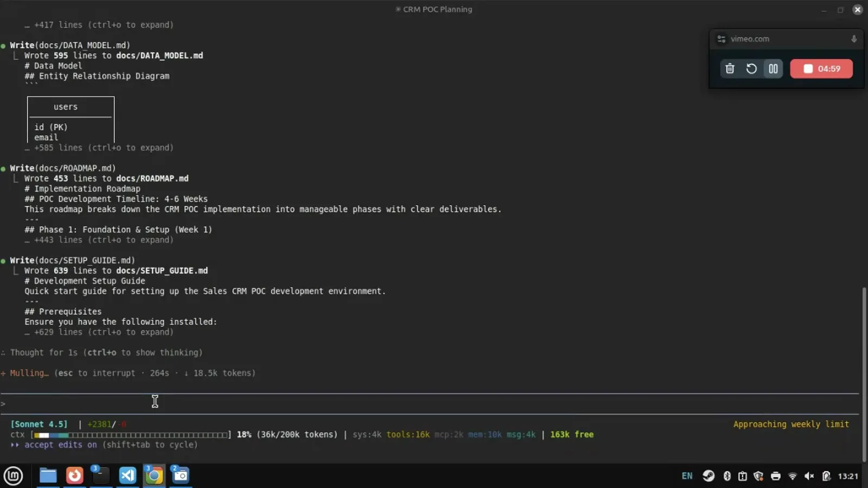This screenshot has height=488, width=868.
Task: Switch to Chrome in the taskbar
Action: (154, 476)
